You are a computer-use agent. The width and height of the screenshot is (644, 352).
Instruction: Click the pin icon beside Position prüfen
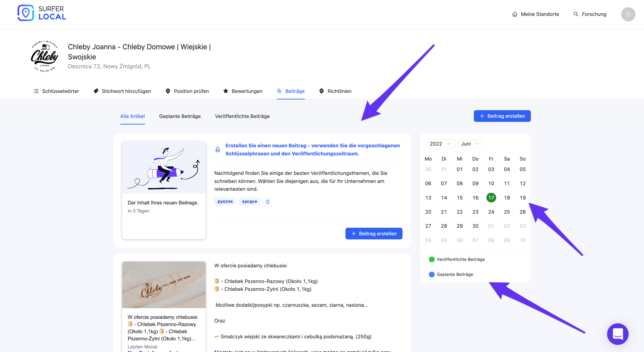tap(168, 91)
